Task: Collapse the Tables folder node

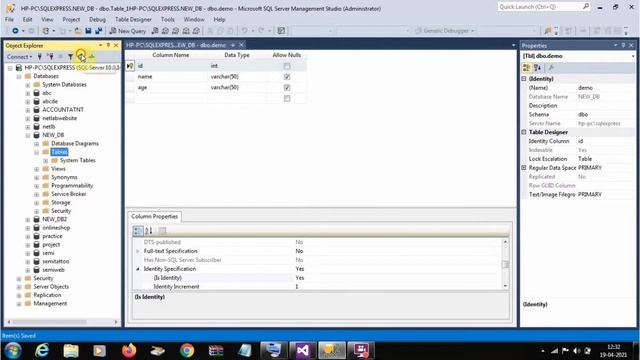Action: pyautogui.click(x=36, y=152)
